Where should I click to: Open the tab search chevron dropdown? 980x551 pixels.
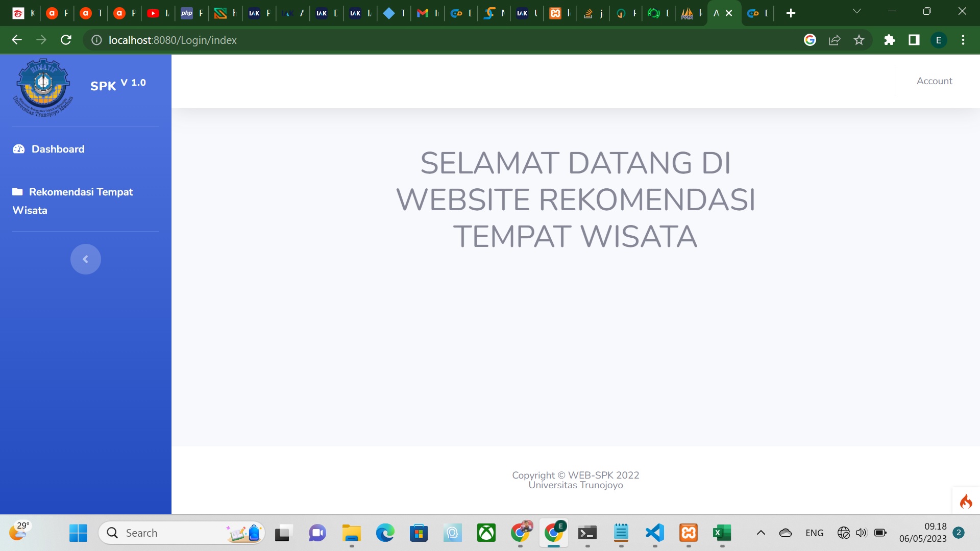point(857,11)
